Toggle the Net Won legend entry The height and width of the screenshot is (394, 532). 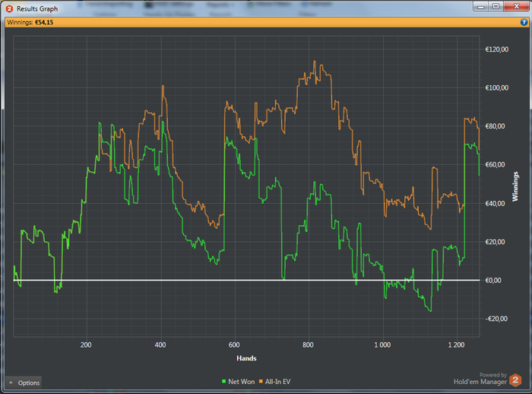[x=238, y=382]
